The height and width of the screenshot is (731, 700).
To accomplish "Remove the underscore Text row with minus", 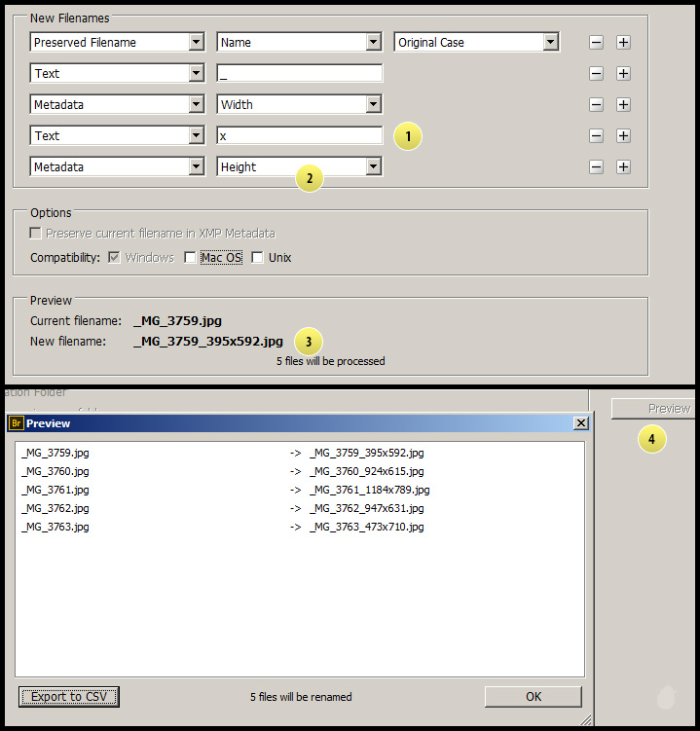I will pyautogui.click(x=596, y=74).
